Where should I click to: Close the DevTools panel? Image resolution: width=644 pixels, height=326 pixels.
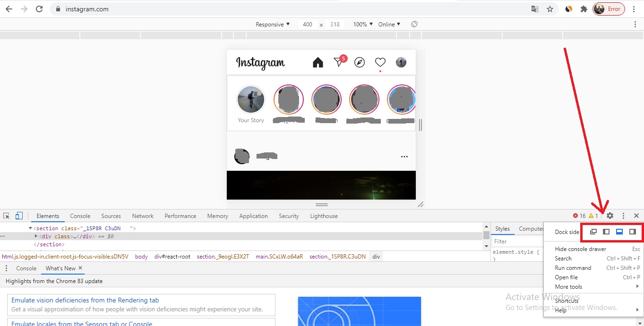point(636,216)
